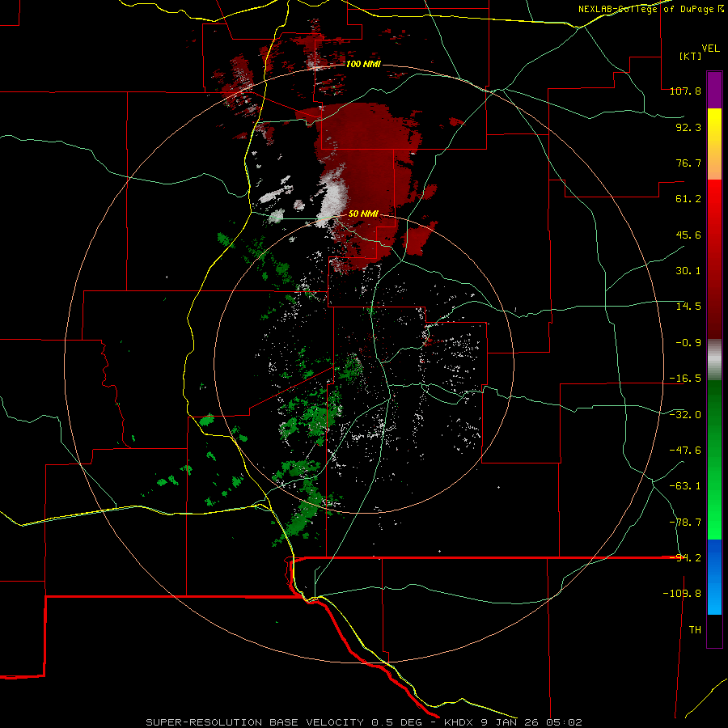Click the VEL legend title

pyautogui.click(x=710, y=49)
